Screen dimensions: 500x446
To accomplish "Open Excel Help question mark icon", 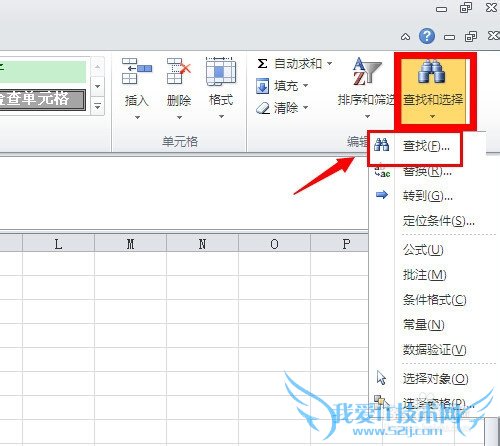I will [x=427, y=36].
